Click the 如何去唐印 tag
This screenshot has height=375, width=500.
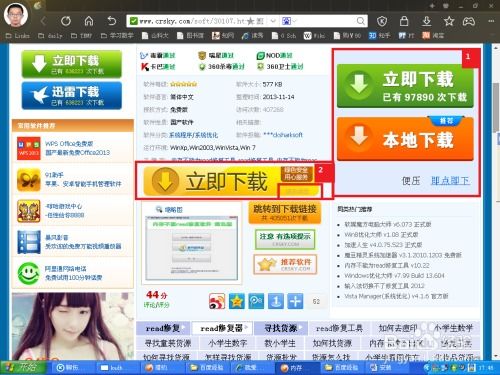[398, 328]
